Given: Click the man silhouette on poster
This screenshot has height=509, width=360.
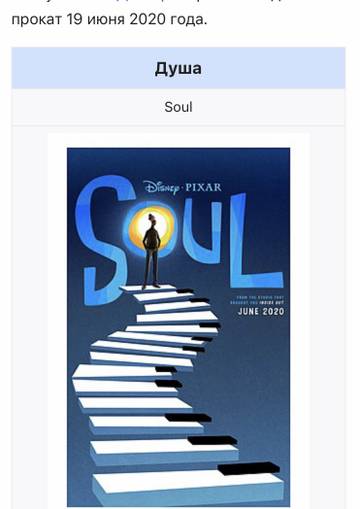Looking at the screenshot, I should (x=152, y=251).
